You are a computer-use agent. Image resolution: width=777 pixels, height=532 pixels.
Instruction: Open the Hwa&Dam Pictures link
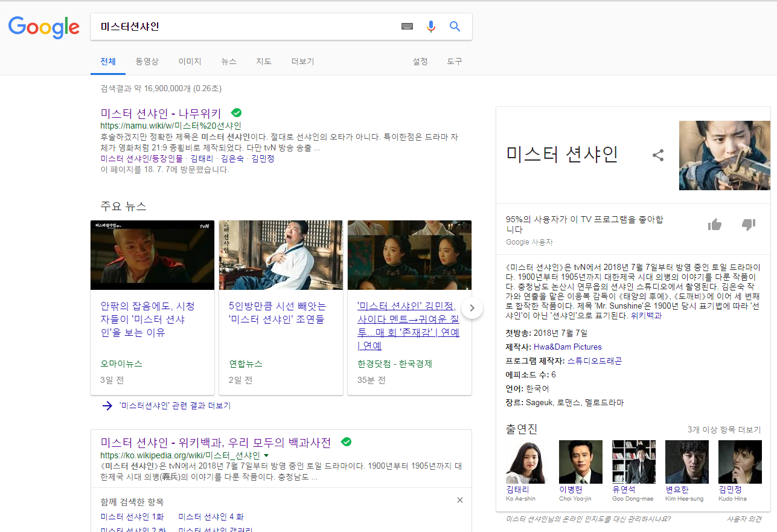click(x=568, y=347)
